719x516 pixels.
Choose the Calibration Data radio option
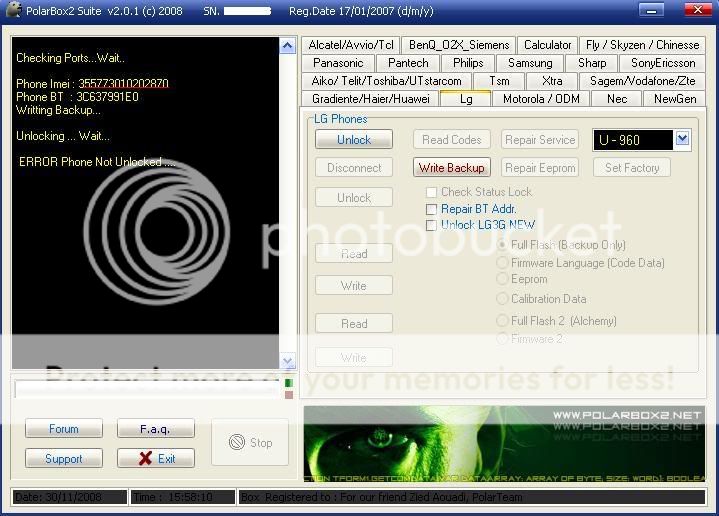503,299
